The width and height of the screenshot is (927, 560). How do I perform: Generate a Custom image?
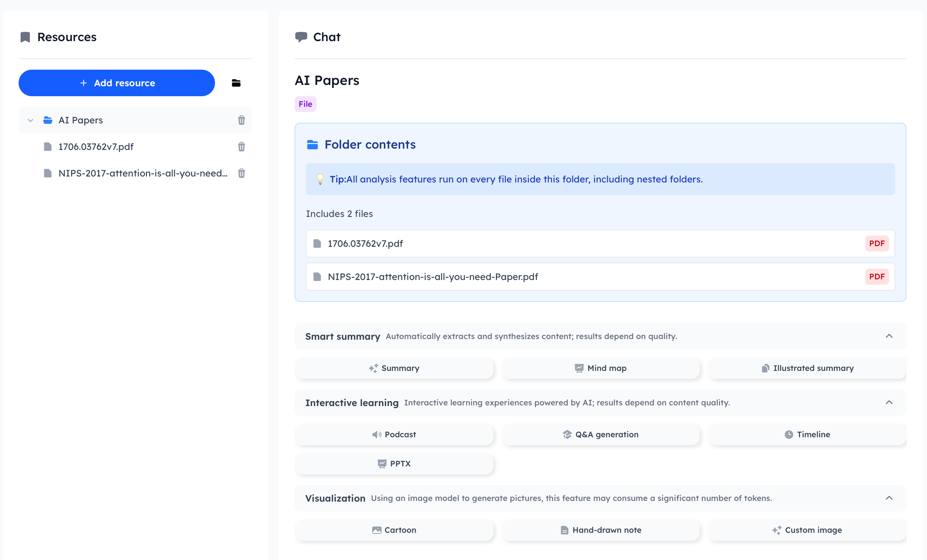point(807,530)
